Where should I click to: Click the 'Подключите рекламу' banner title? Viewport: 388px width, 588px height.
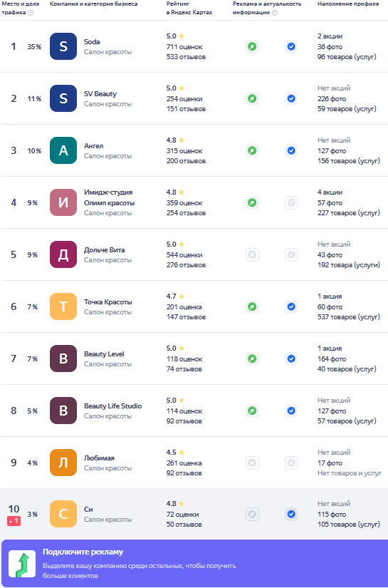click(x=83, y=552)
